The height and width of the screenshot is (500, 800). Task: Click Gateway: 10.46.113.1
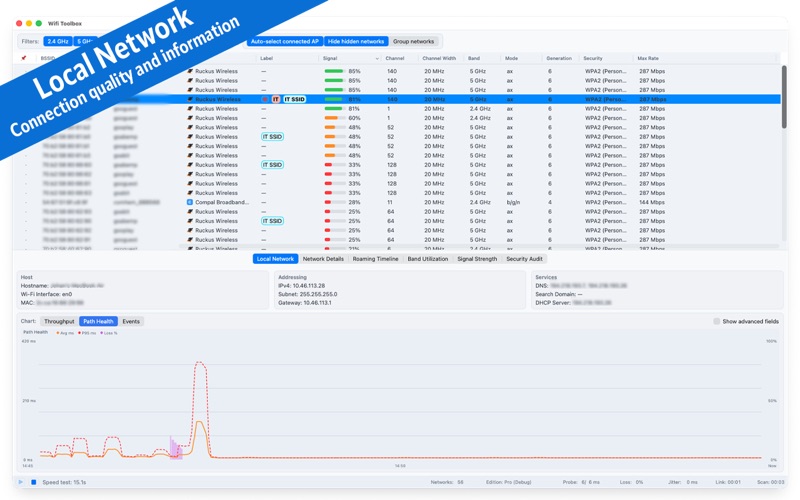(x=305, y=303)
